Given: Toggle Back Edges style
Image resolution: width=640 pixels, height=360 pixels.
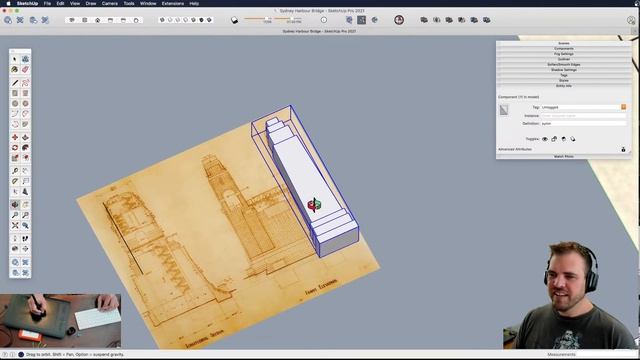Looking at the screenshot, I should (170, 20).
